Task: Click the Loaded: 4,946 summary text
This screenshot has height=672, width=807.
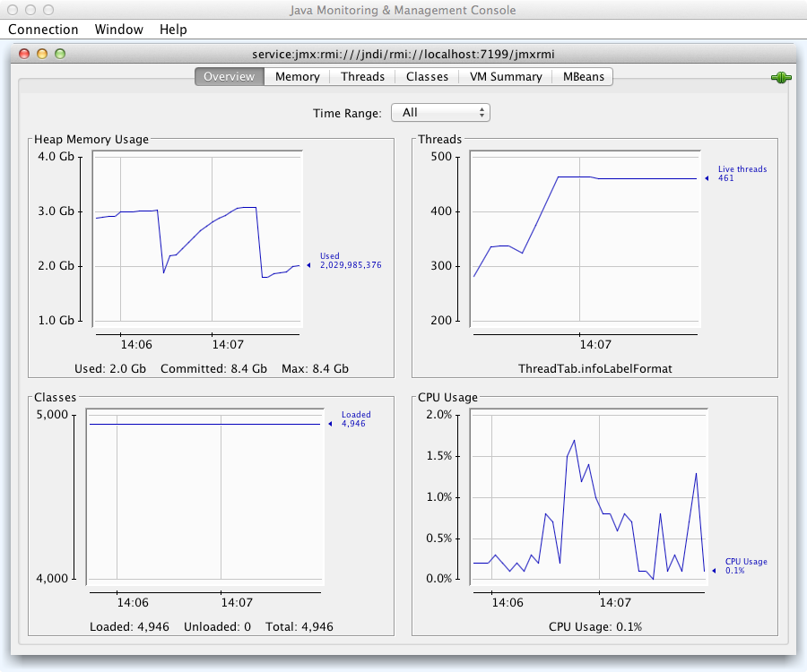Action: [129, 627]
